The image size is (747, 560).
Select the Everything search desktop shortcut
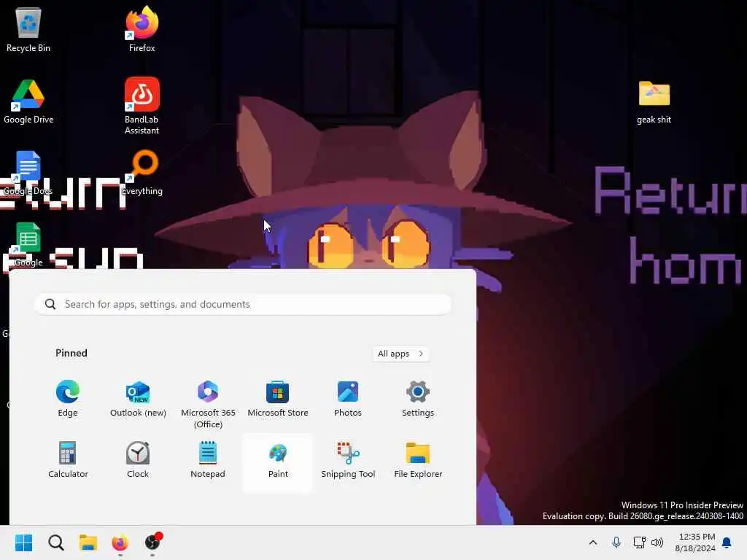coord(142,174)
